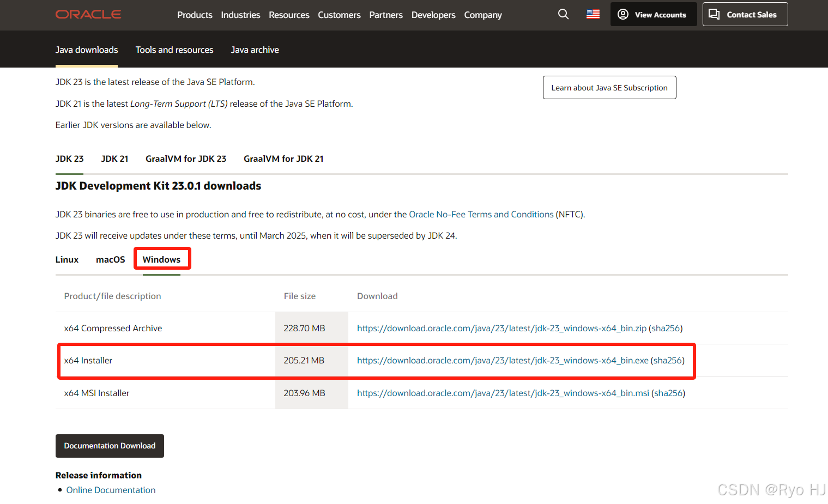This screenshot has width=828, height=504.
Task: Select the Linux platform tab
Action: [x=67, y=259]
